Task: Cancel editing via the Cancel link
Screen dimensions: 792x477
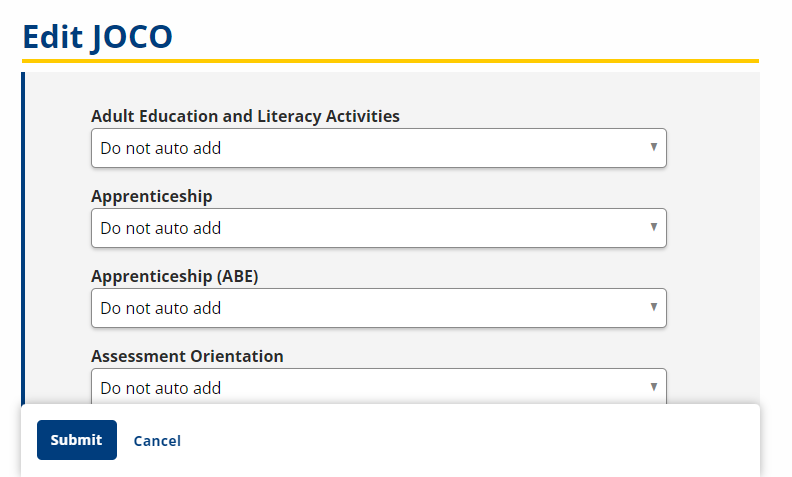Action: tap(157, 441)
